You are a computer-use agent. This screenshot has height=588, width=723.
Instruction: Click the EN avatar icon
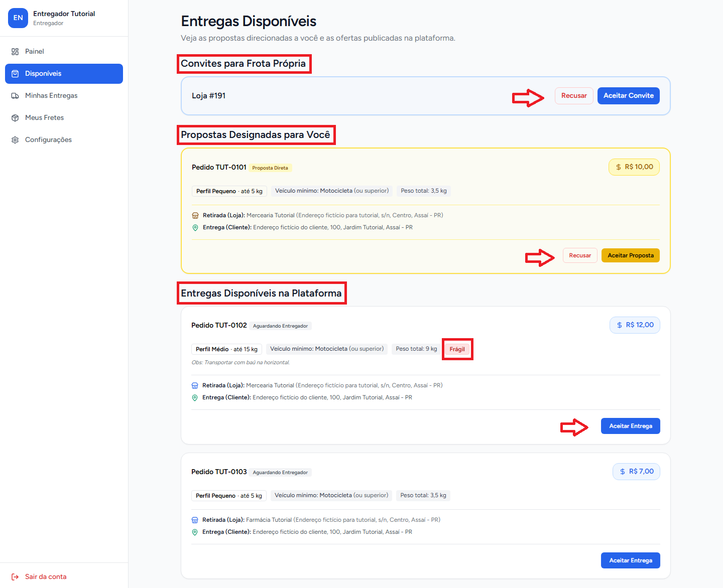(x=18, y=18)
